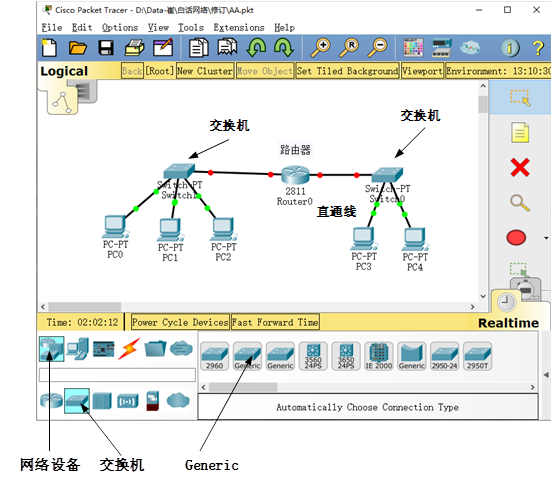Click the Print toolbar icon
Image resolution: width=553 pixels, height=477 pixels.
pyautogui.click(x=134, y=48)
